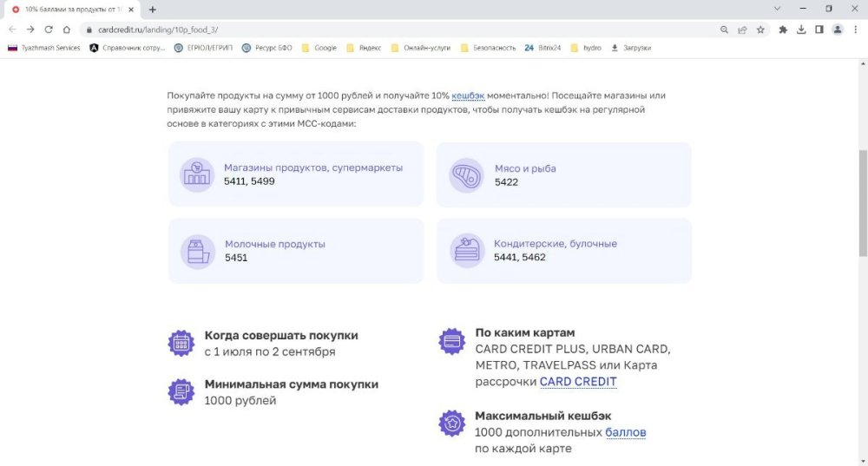Image resolution: width=868 pixels, height=466 pixels.
Task: Expand the tab search chevron
Action: [776, 9]
